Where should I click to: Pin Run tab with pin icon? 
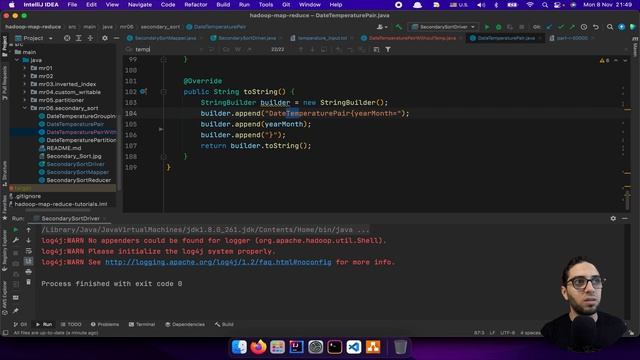16,311
